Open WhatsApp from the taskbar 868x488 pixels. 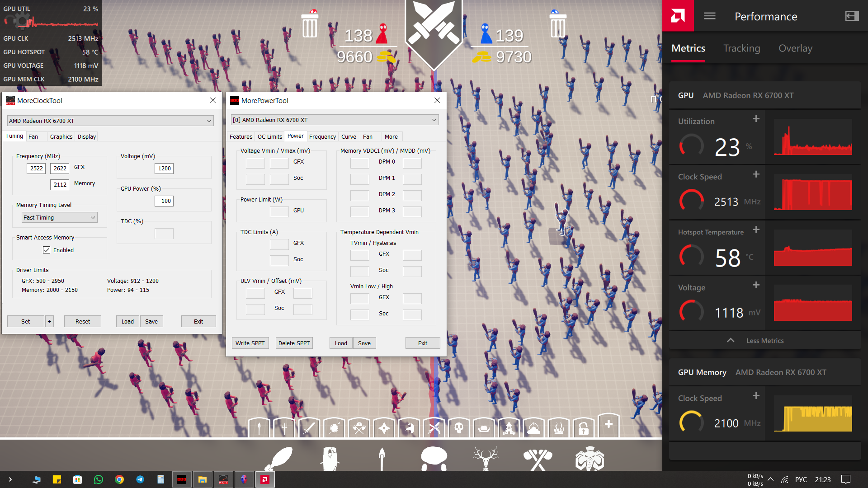pyautogui.click(x=98, y=479)
